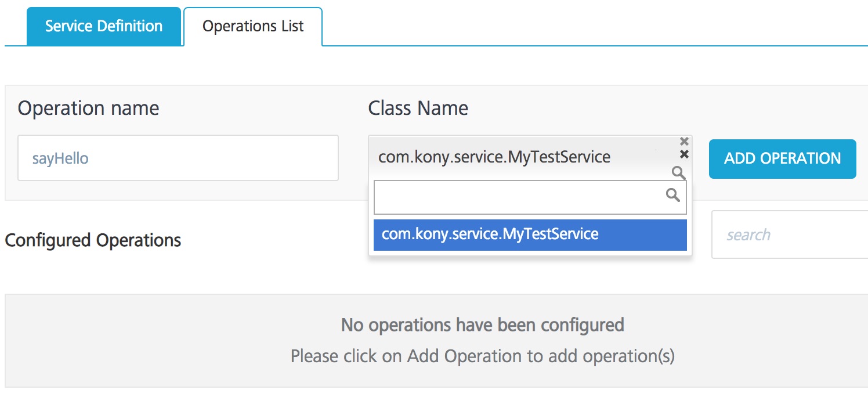Click the Add Operation hint text

tap(484, 355)
